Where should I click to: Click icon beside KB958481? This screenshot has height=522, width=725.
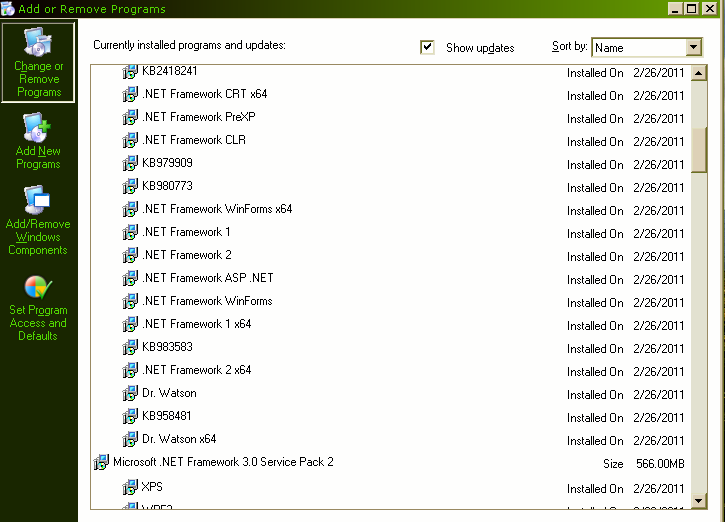[x=130, y=416]
